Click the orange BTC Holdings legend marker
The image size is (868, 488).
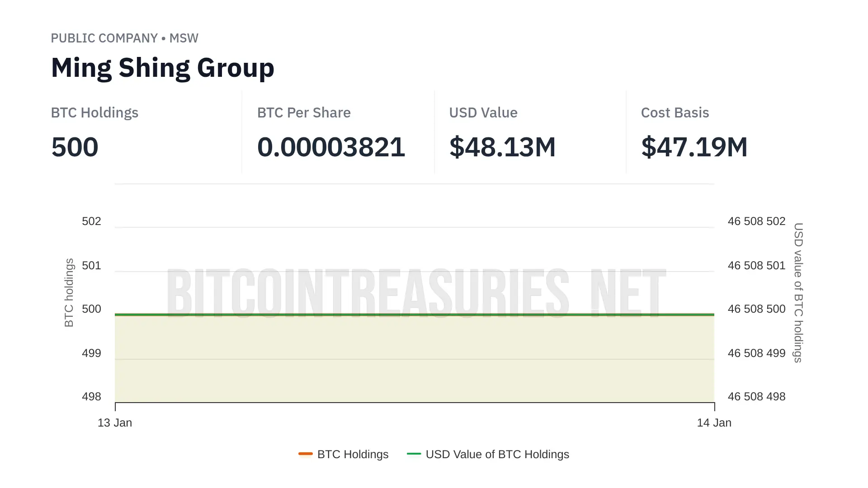[306, 454]
